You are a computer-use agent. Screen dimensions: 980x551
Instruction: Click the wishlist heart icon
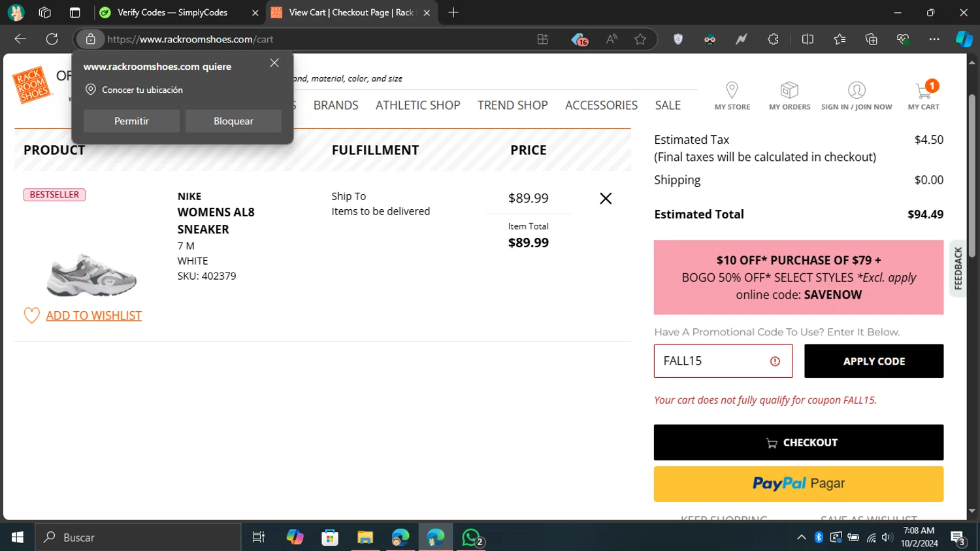pyautogui.click(x=31, y=316)
